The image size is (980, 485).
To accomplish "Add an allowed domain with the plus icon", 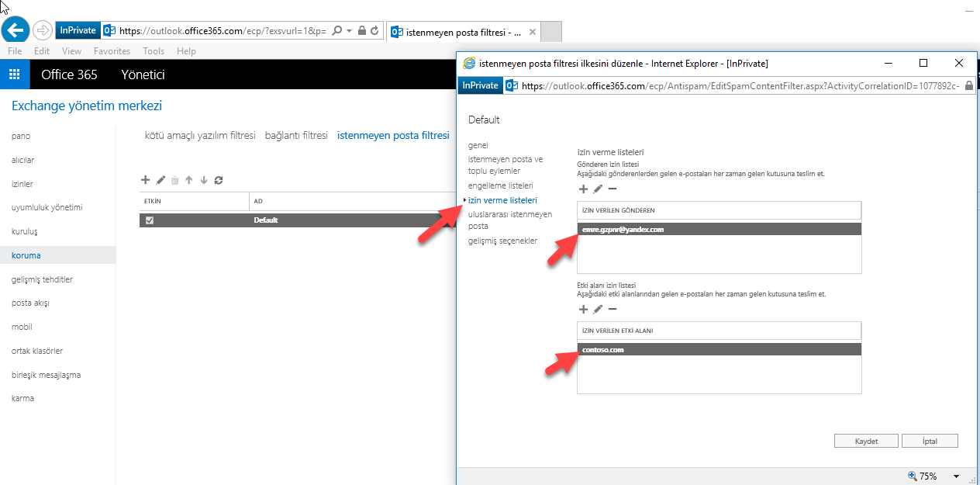I will point(584,309).
